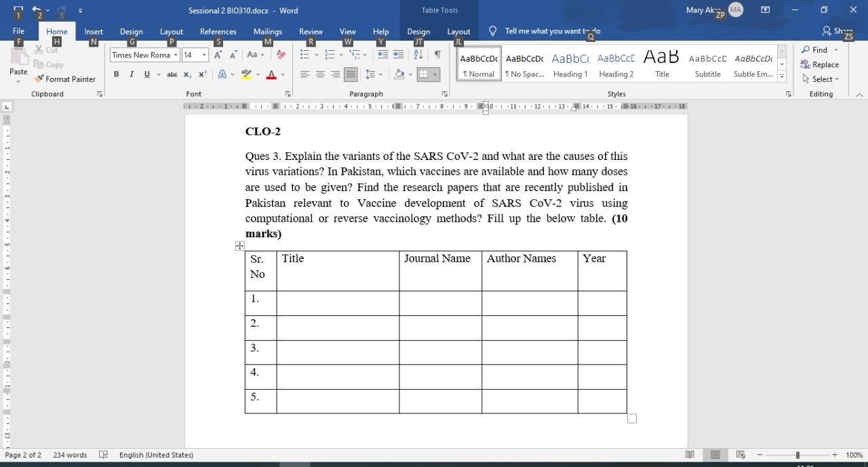Toggle strikethrough formatting
868x467 pixels.
pyautogui.click(x=172, y=74)
